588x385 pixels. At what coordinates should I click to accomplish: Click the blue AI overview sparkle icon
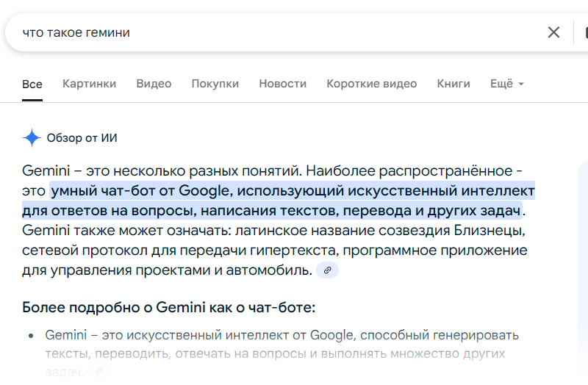point(32,137)
